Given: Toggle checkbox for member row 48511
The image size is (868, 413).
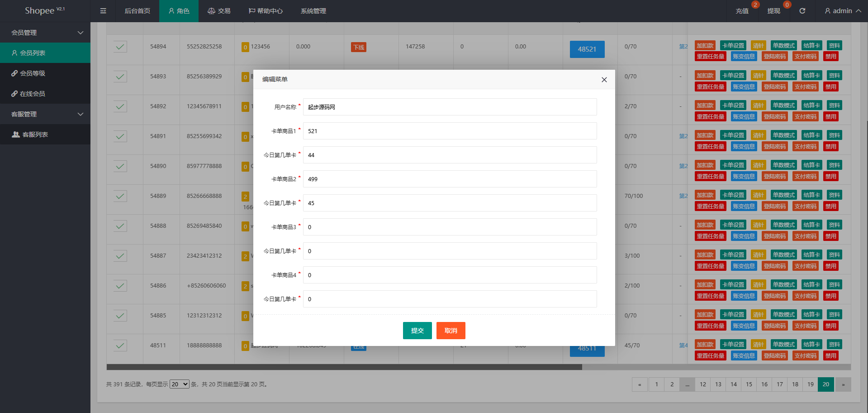Looking at the screenshot, I should coord(120,346).
